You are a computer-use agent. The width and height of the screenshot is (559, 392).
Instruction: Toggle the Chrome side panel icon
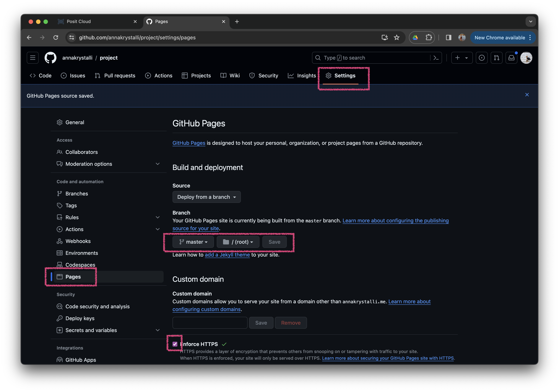pos(448,37)
